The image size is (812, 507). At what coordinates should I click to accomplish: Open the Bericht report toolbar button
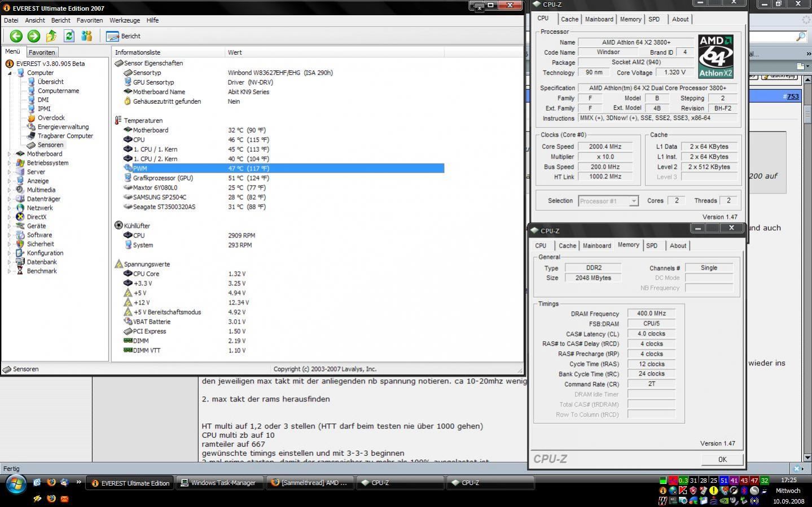124,36
